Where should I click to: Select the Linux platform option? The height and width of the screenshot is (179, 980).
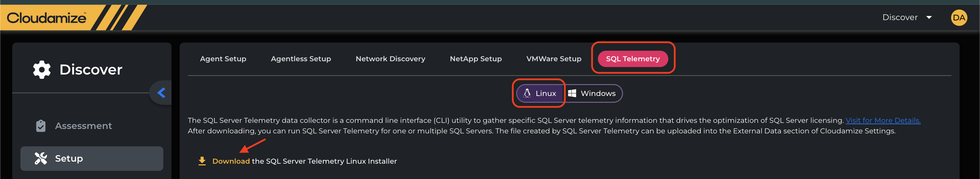[x=540, y=93]
